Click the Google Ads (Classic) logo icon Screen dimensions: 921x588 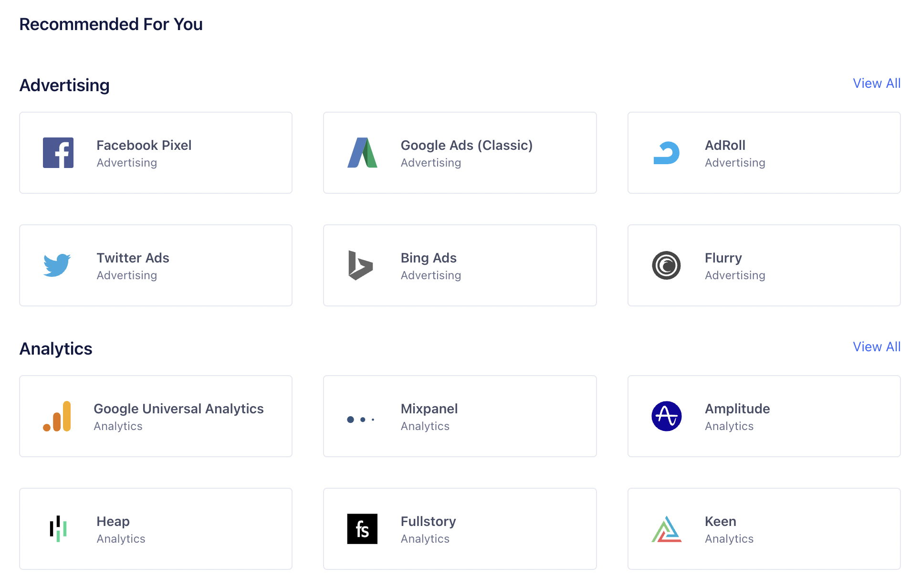coord(362,153)
